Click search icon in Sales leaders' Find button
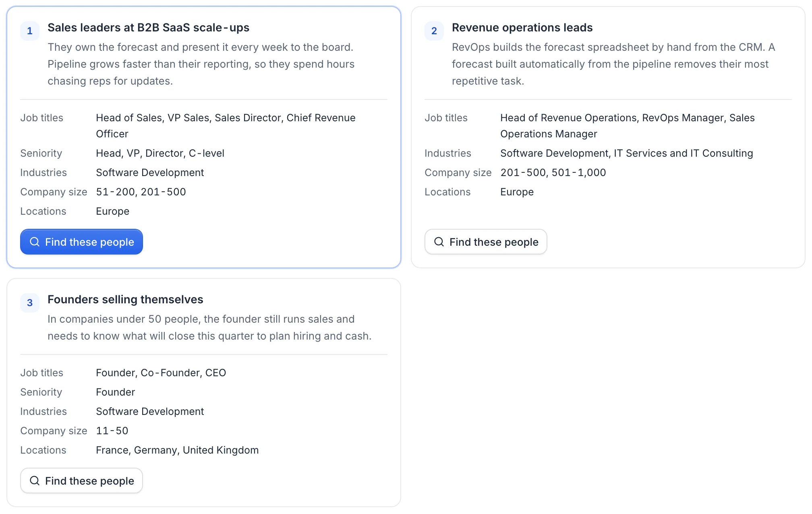The height and width of the screenshot is (514, 812). (x=35, y=242)
